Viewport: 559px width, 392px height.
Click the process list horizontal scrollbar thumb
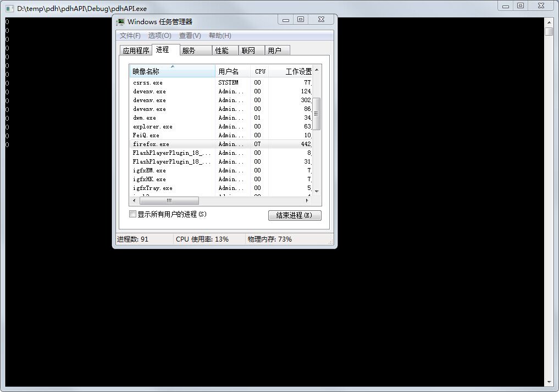click(x=169, y=200)
